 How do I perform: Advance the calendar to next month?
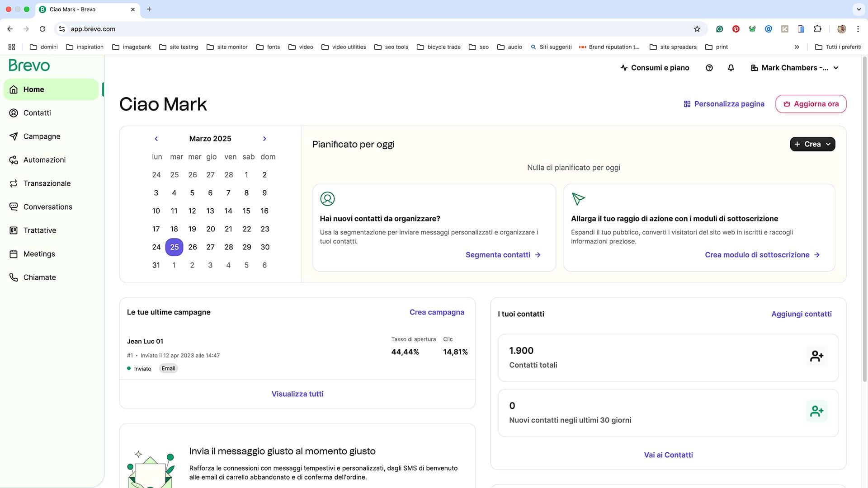pyautogui.click(x=264, y=139)
